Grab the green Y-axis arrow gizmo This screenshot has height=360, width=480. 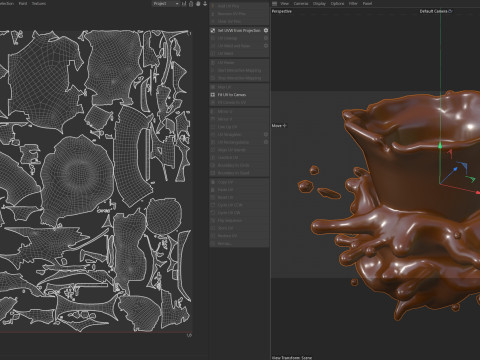(x=440, y=145)
